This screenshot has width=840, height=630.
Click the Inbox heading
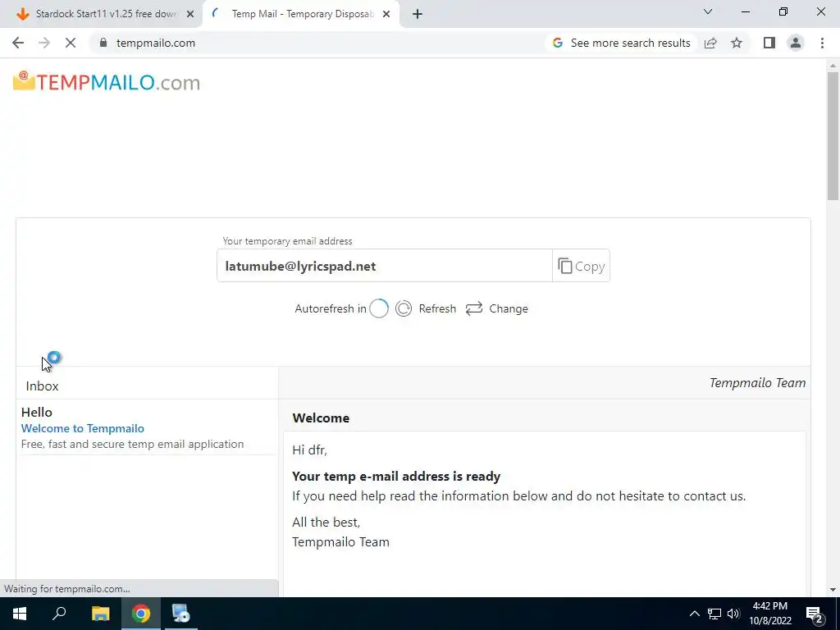[42, 386]
